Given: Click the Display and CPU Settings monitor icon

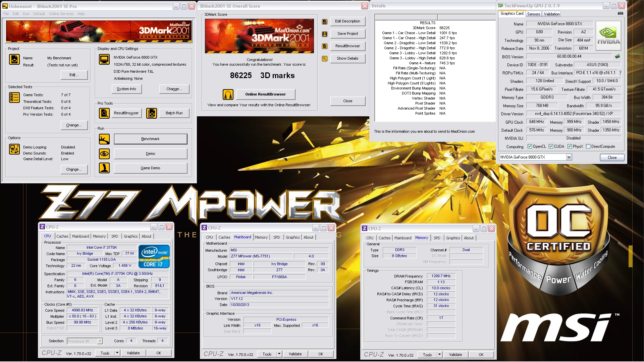Looking at the screenshot, I should point(104,59).
